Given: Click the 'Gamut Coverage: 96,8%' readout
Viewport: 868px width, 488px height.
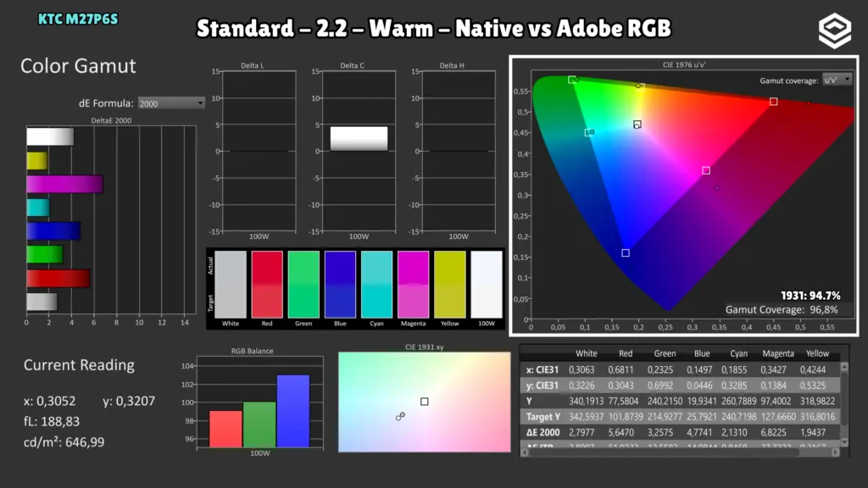Looking at the screenshot, I should [781, 310].
